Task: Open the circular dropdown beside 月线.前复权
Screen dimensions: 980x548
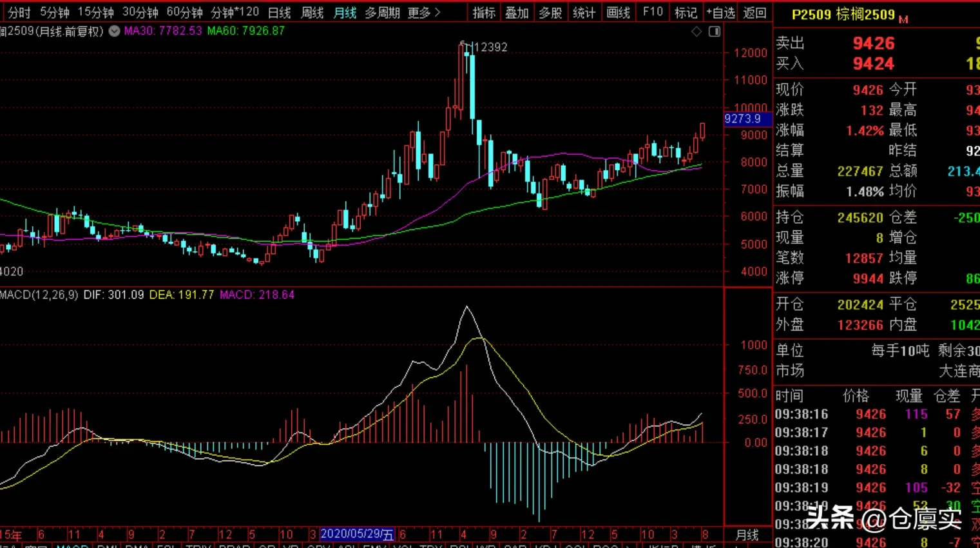Action: [x=114, y=31]
